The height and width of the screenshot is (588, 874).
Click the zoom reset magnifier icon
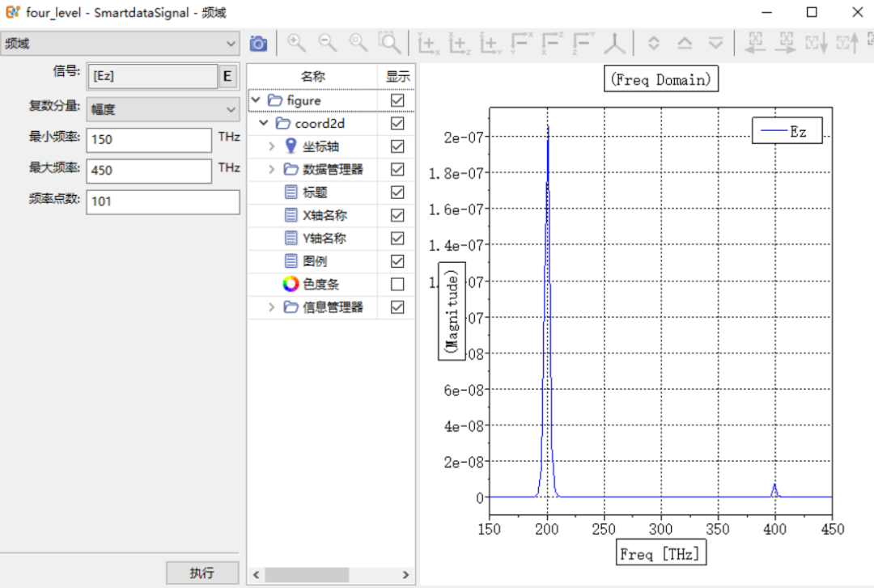coord(359,43)
